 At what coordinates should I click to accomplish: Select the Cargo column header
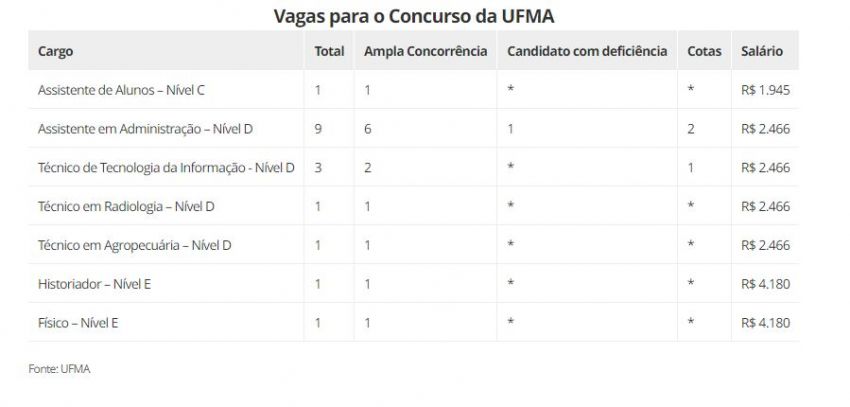(x=56, y=51)
